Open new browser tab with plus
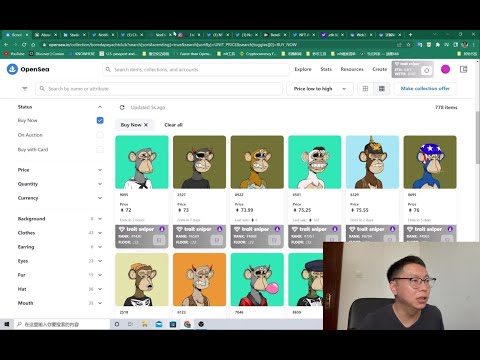Screen dimensions: 480x360 click(410, 34)
